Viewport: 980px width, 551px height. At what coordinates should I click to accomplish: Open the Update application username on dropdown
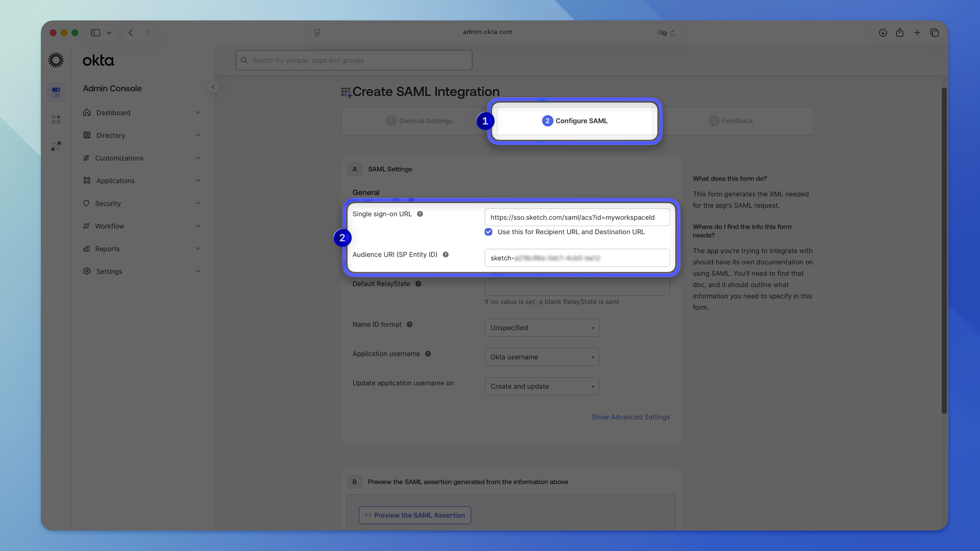tap(542, 386)
